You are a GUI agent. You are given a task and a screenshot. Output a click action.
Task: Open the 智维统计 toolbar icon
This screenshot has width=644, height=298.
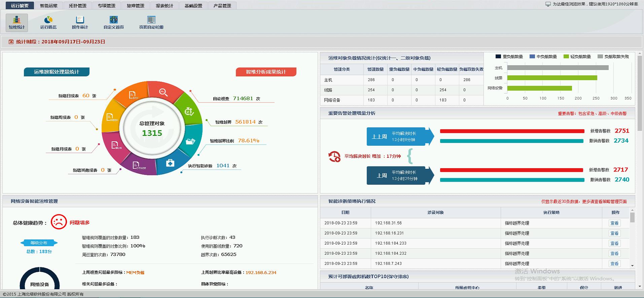16,22
